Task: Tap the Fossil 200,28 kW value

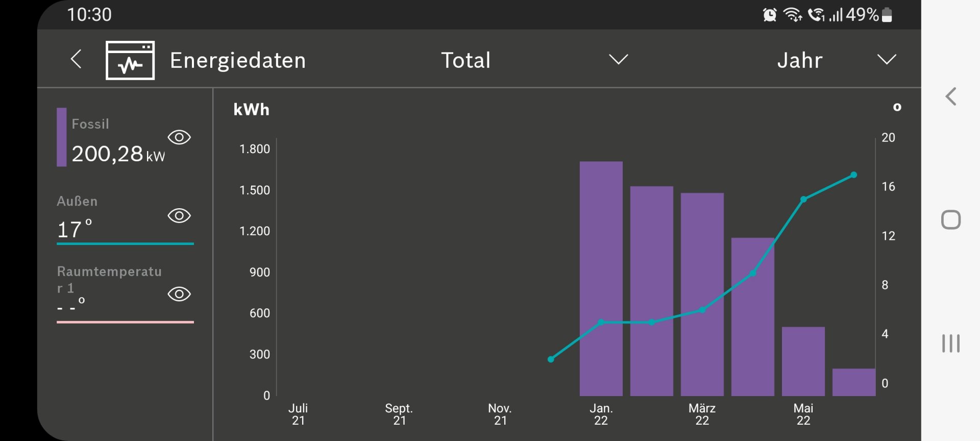Action: click(x=118, y=154)
